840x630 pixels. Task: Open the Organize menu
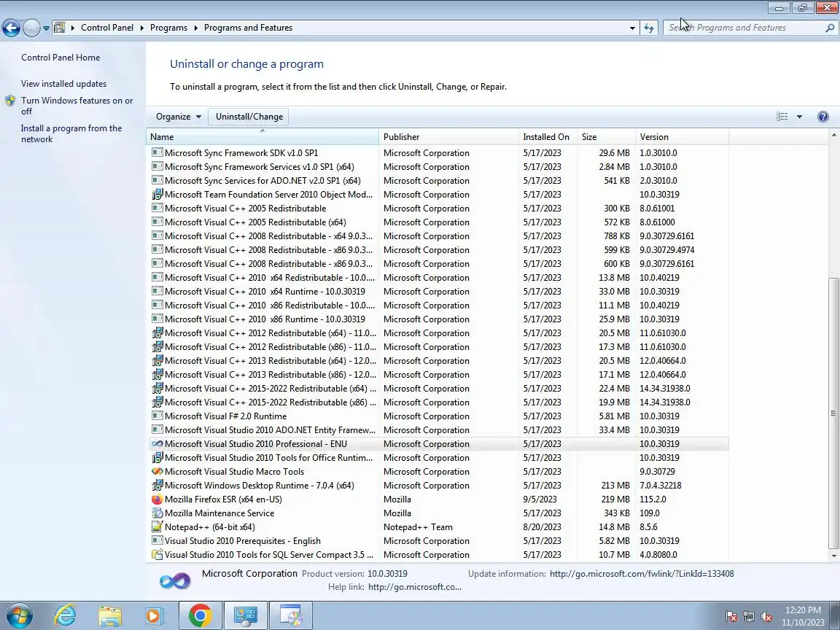[x=179, y=116]
